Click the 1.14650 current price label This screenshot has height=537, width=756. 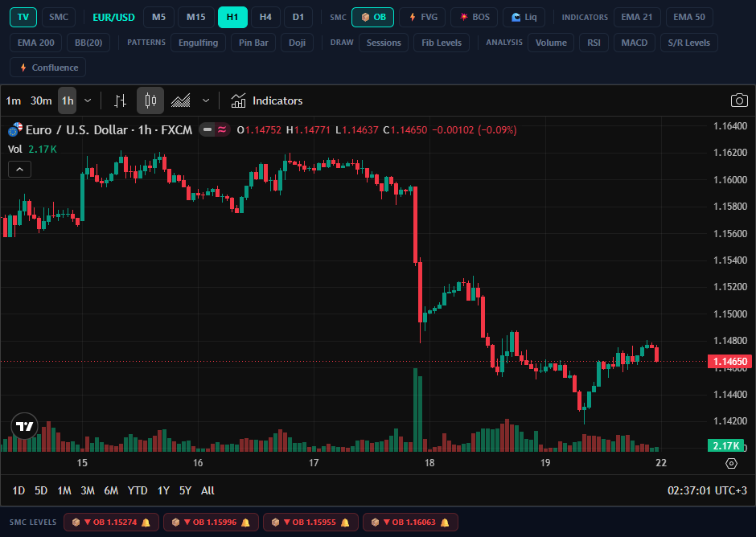pos(729,362)
